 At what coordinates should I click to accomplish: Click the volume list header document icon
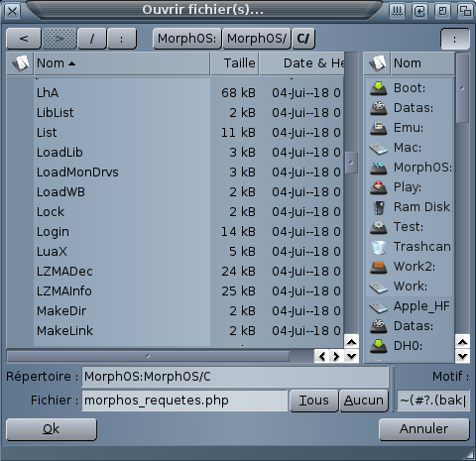click(x=378, y=63)
